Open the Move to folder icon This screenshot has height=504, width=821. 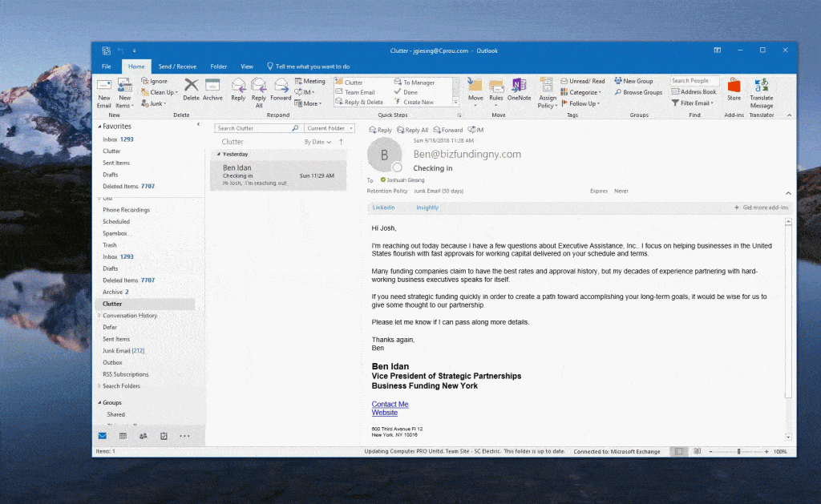coord(475,85)
